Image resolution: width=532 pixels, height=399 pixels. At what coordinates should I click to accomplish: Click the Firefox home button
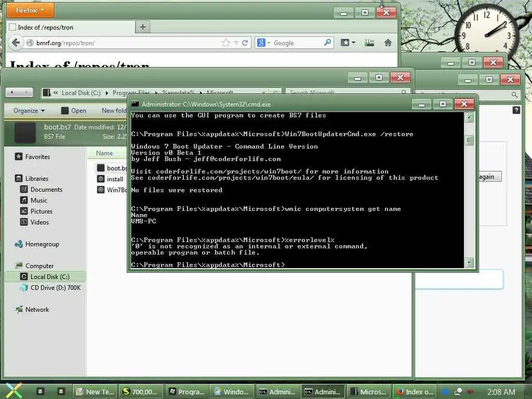tap(388, 43)
